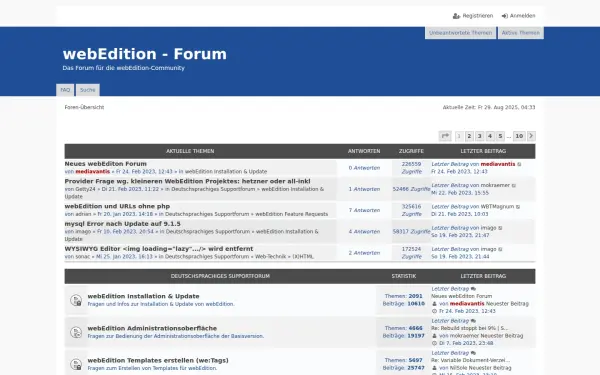View profile of NilSole in last post
Viewport: 600px width, 375px height.
[x=459, y=368]
